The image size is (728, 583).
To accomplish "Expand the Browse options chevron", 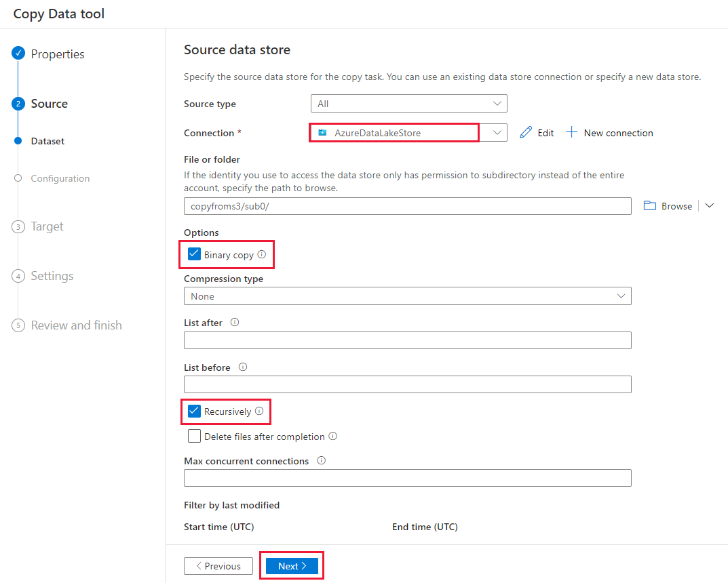I will pyautogui.click(x=709, y=205).
